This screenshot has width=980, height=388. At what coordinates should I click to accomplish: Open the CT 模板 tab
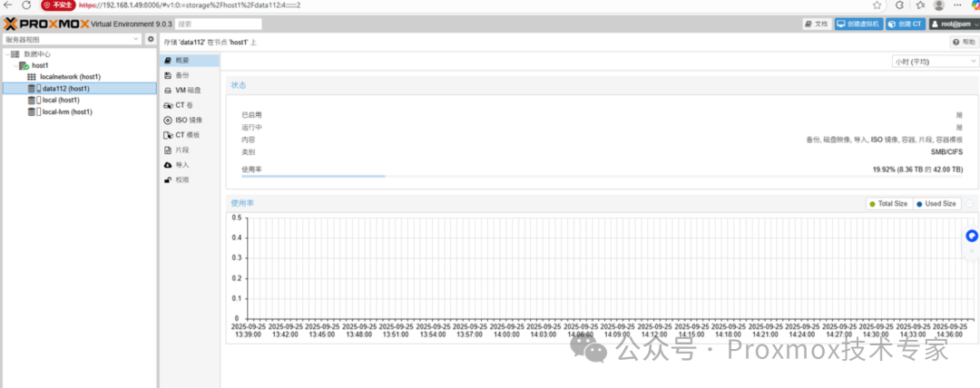[190, 135]
